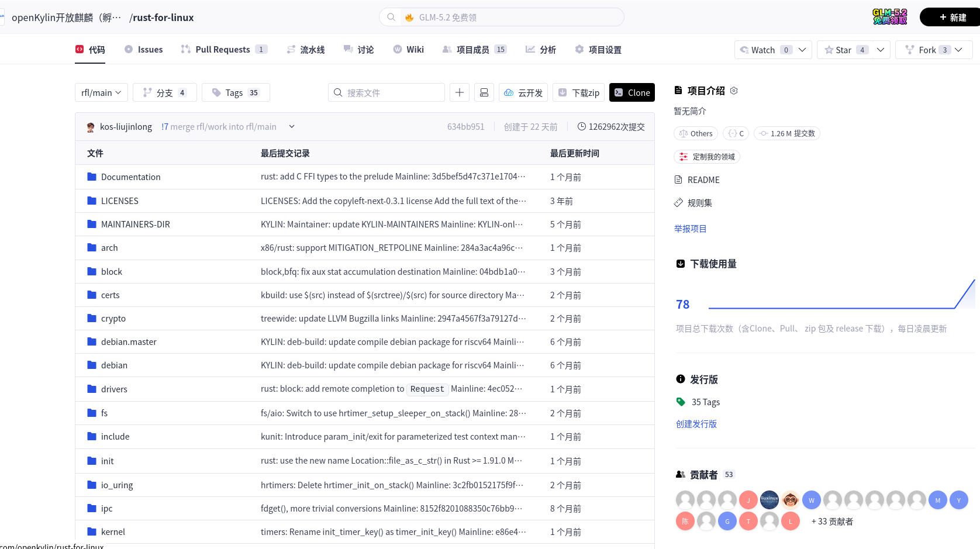Click the ipc folder icon
Image resolution: width=980 pixels, height=549 pixels.
(x=92, y=509)
